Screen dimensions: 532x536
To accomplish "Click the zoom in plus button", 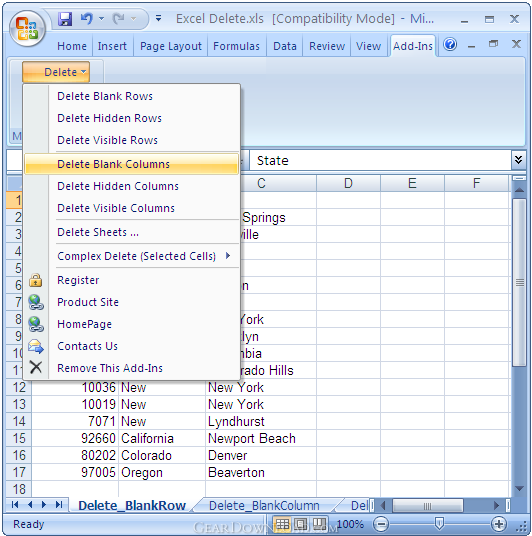I will 499,524.
